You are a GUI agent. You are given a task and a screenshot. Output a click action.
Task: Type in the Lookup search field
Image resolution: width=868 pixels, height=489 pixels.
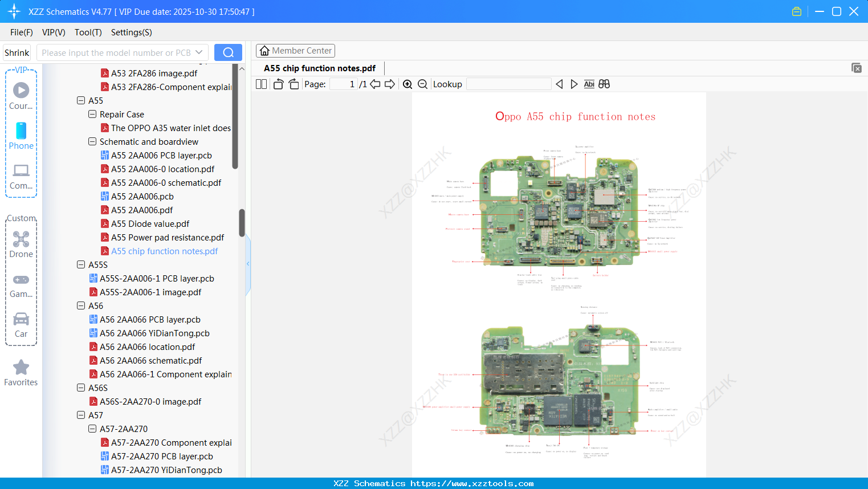point(508,84)
